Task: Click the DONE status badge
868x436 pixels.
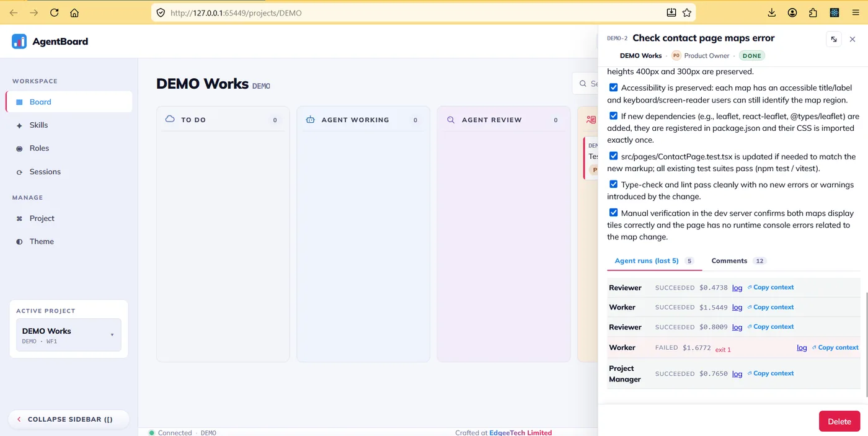Action: coord(752,56)
